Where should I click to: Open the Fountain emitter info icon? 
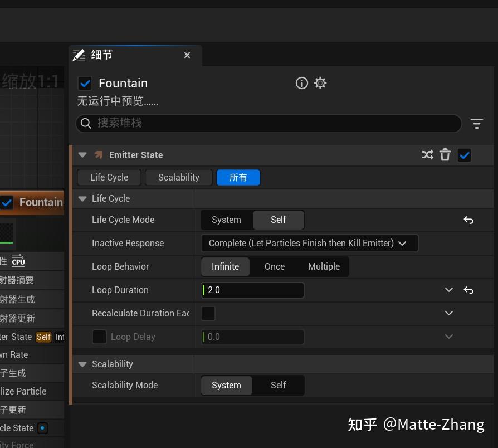301,82
